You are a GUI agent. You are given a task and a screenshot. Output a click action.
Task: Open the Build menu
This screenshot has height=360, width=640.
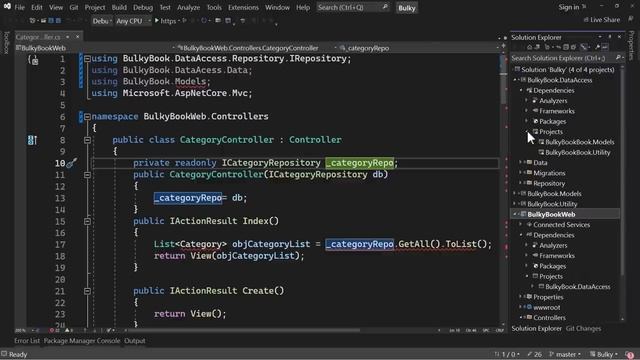pyautogui.click(x=119, y=7)
